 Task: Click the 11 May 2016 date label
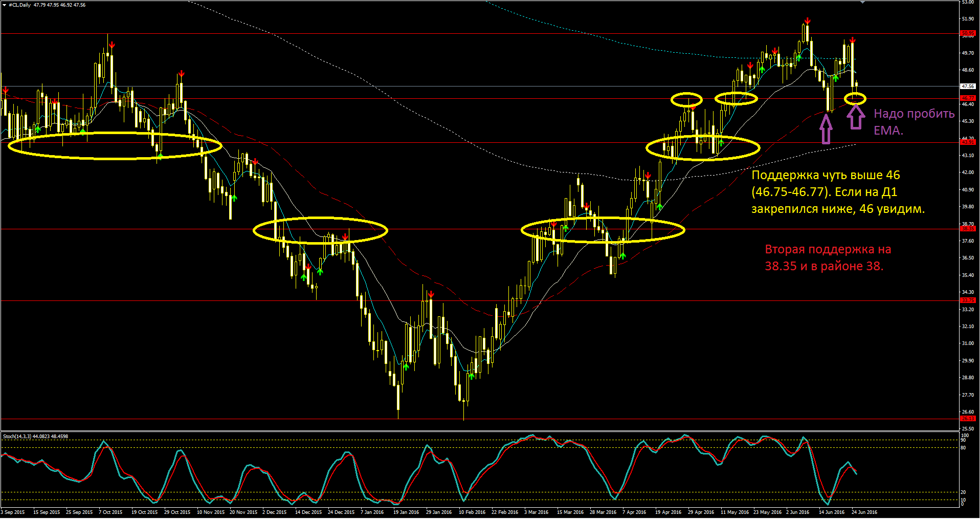[734, 512]
